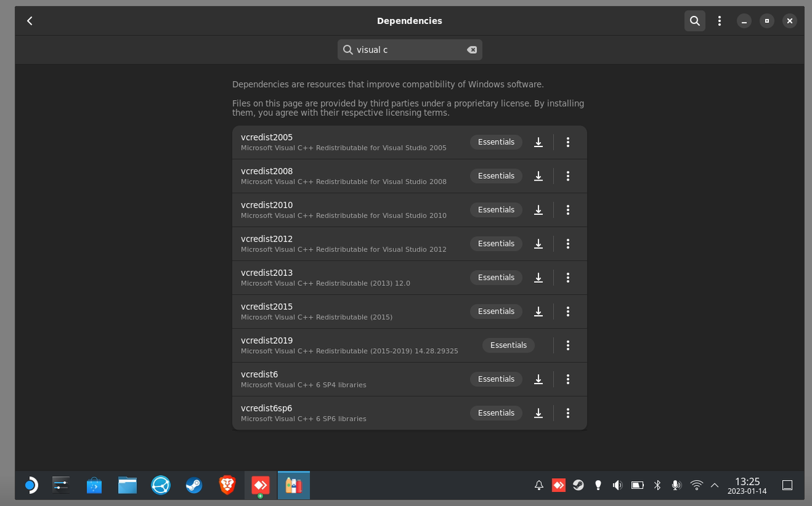812x506 pixels.
Task: Select the vcredist2012 row title
Action: point(266,239)
